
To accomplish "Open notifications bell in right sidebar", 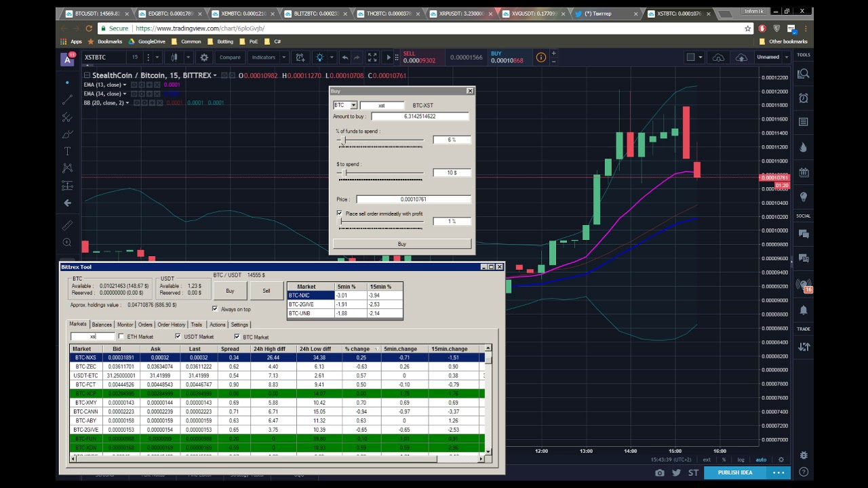I will [804, 310].
